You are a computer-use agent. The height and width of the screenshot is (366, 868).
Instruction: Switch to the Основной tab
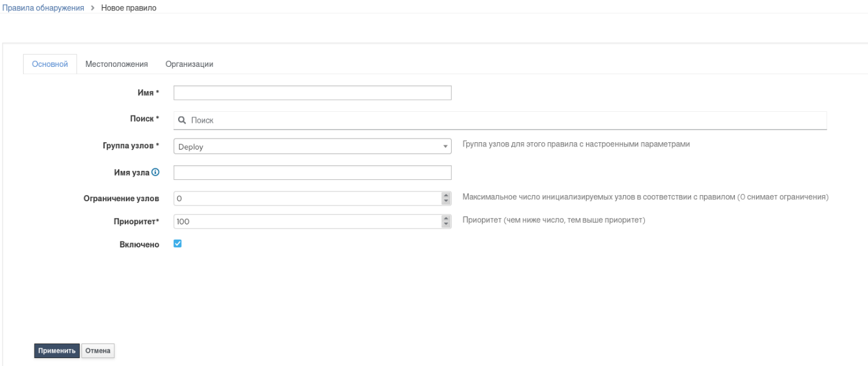click(x=50, y=64)
